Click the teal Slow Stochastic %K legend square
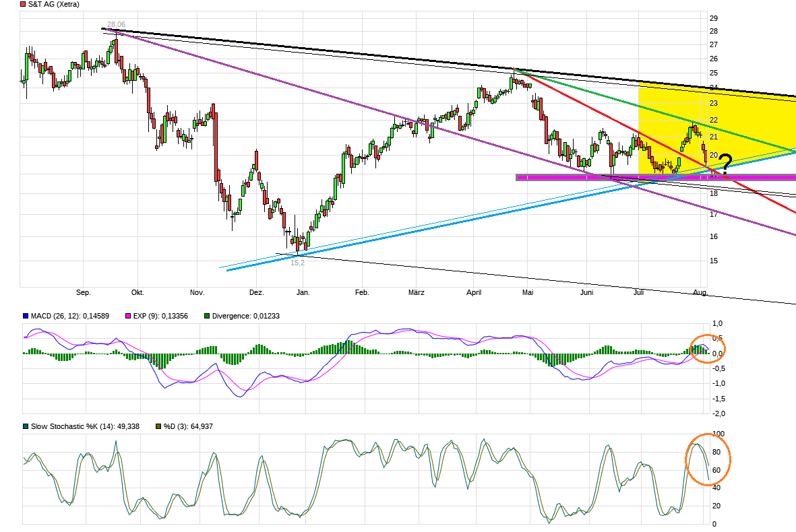796x532 pixels. pyautogui.click(x=24, y=426)
